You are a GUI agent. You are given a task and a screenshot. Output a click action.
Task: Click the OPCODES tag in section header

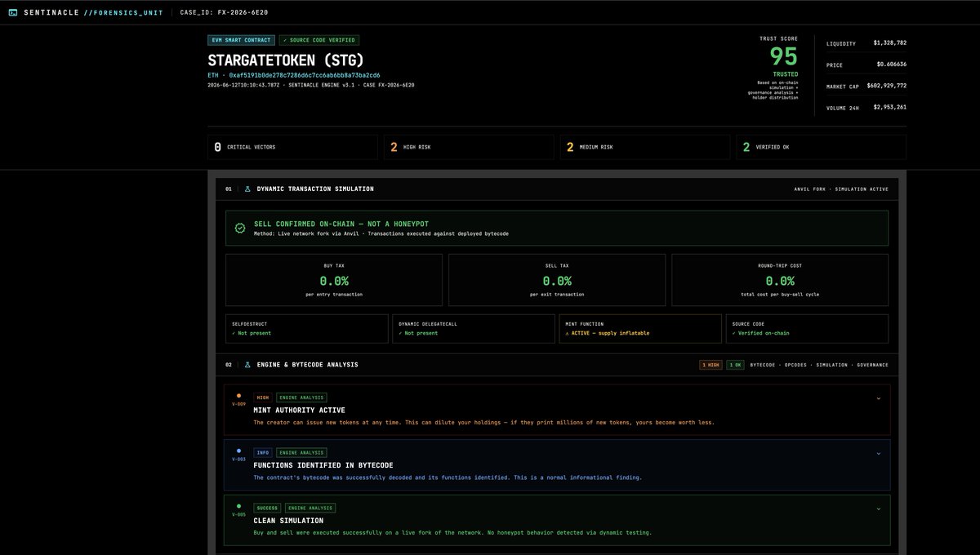pos(795,365)
